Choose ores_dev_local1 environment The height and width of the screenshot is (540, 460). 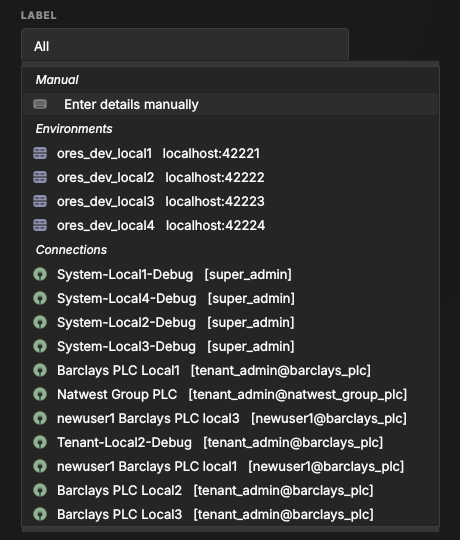pyautogui.click(x=231, y=153)
